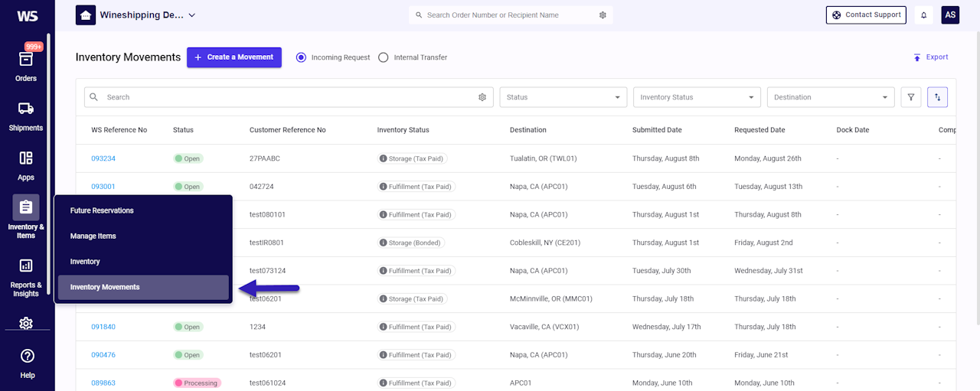This screenshot has height=391, width=980.
Task: Click the sort arrows icon
Action: 937,97
